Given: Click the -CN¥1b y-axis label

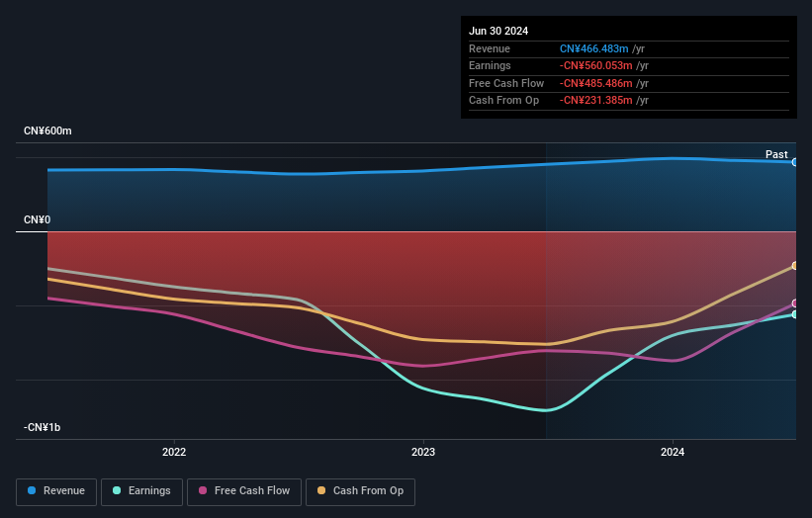Looking at the screenshot, I should coord(42,427).
